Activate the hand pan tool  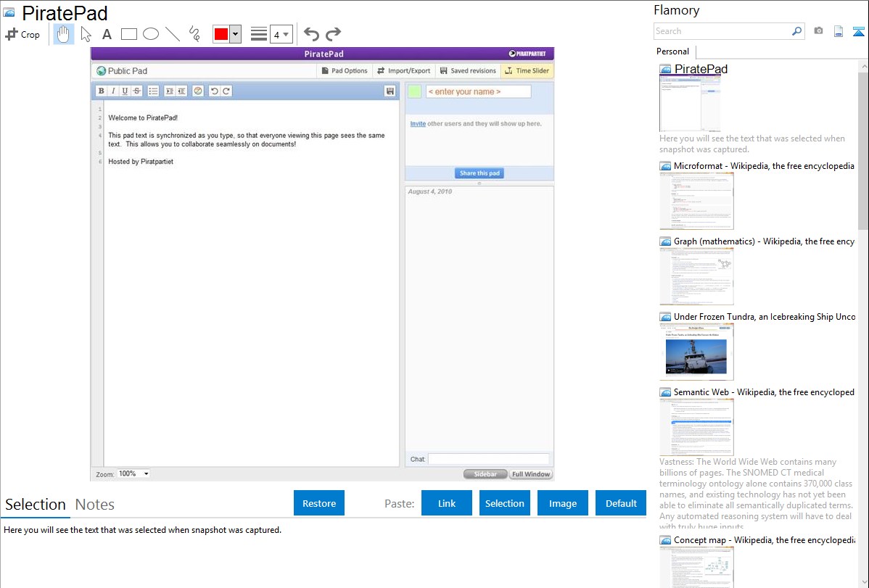pos(64,34)
